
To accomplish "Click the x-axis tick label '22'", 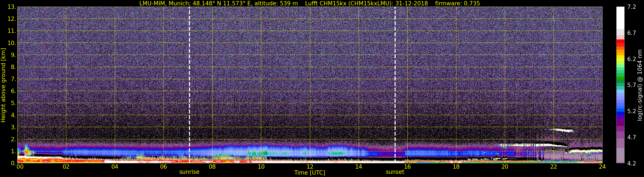I will click(554, 167).
